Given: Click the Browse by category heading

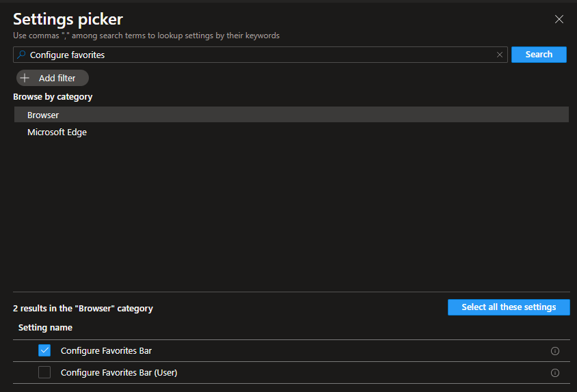Looking at the screenshot, I should click(x=53, y=97).
